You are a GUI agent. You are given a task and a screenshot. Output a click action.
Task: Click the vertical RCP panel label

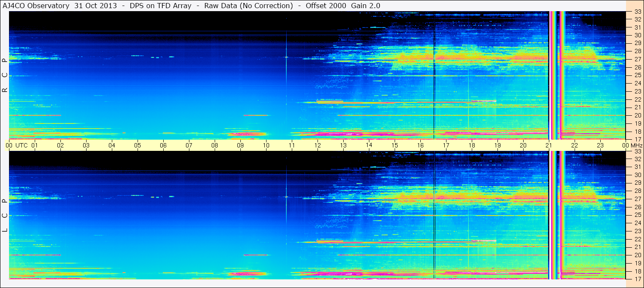point(5,75)
